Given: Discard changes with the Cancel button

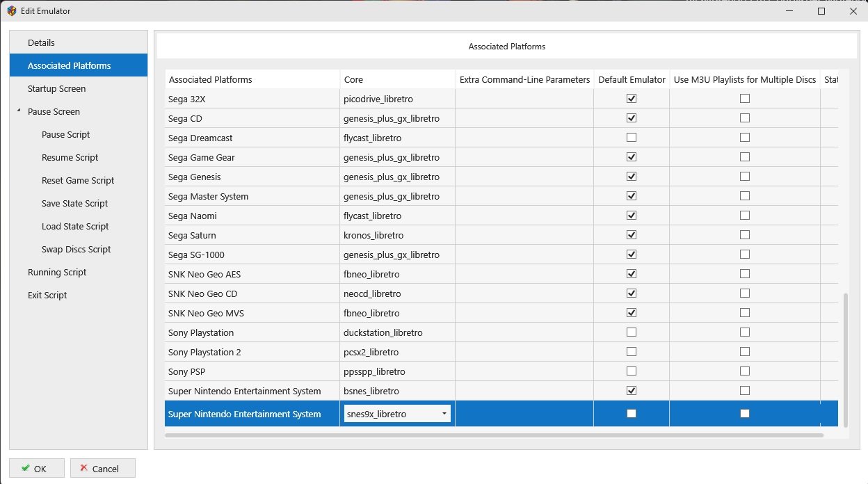Looking at the screenshot, I should pos(103,468).
